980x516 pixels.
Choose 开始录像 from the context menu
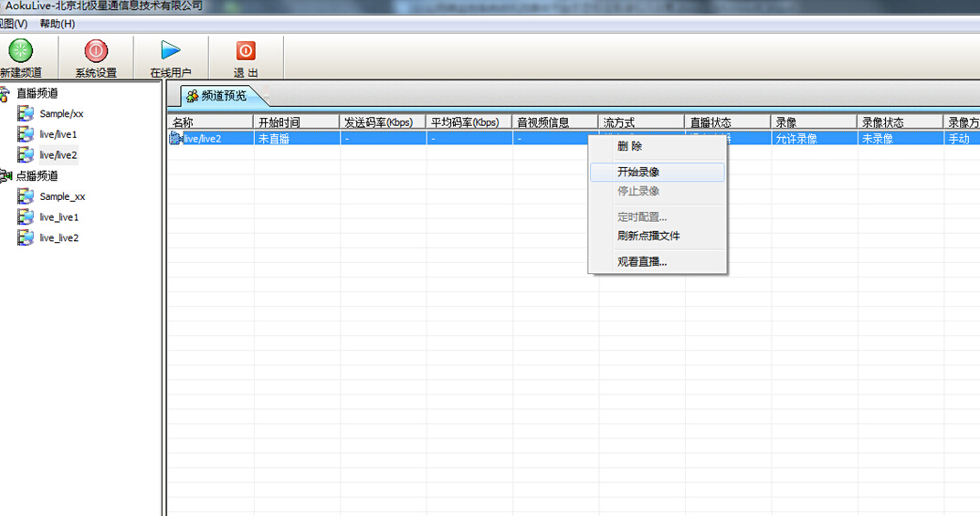638,172
